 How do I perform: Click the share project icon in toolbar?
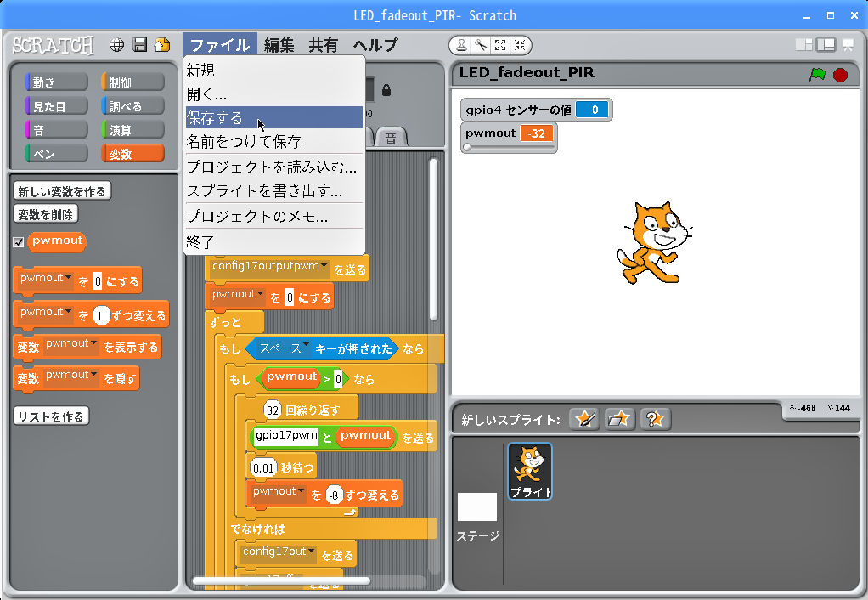tap(162, 45)
